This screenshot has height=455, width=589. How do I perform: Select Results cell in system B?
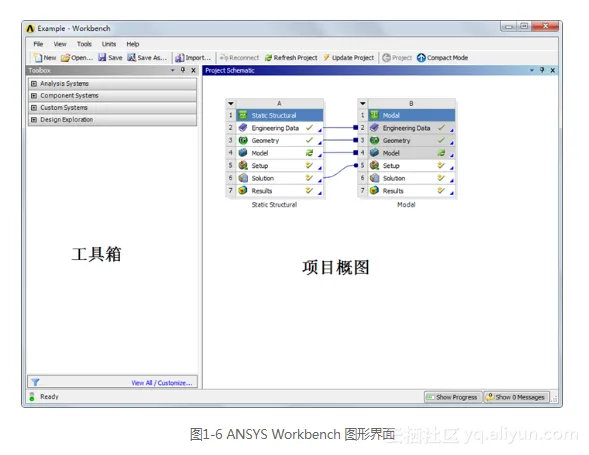411,191
